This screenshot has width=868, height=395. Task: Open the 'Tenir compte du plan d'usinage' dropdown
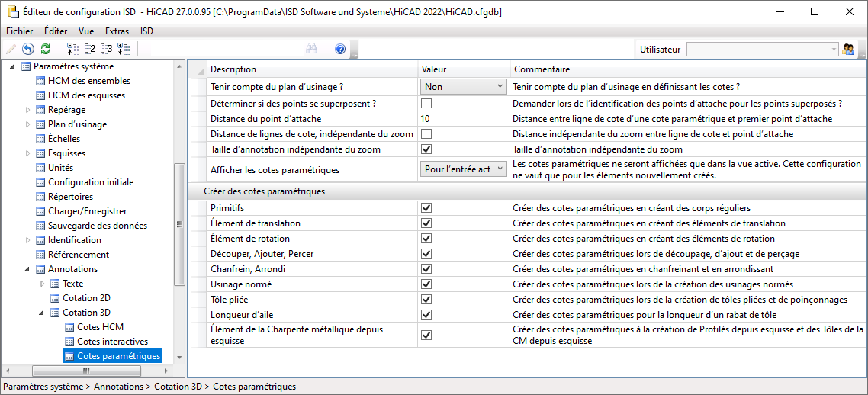(500, 87)
